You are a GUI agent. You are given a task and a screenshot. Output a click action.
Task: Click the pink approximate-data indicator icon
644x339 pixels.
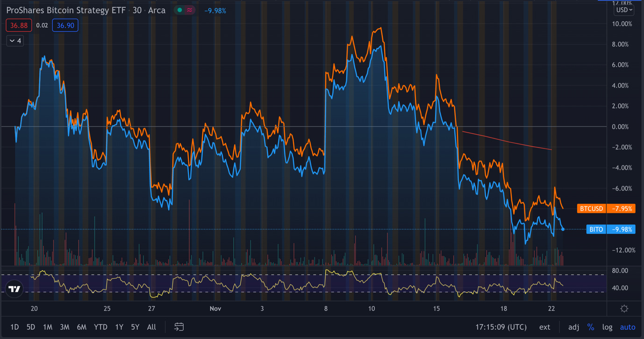coord(190,10)
